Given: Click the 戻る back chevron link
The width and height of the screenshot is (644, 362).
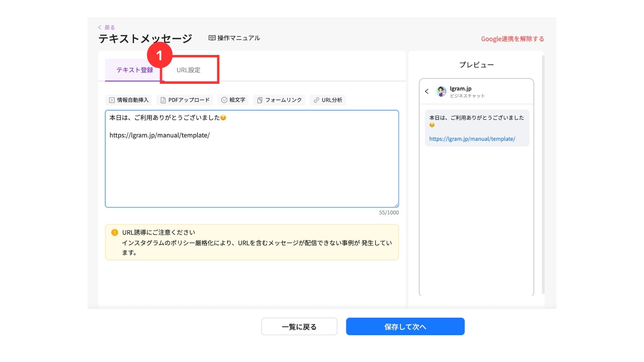Looking at the screenshot, I should pyautogui.click(x=100, y=27).
